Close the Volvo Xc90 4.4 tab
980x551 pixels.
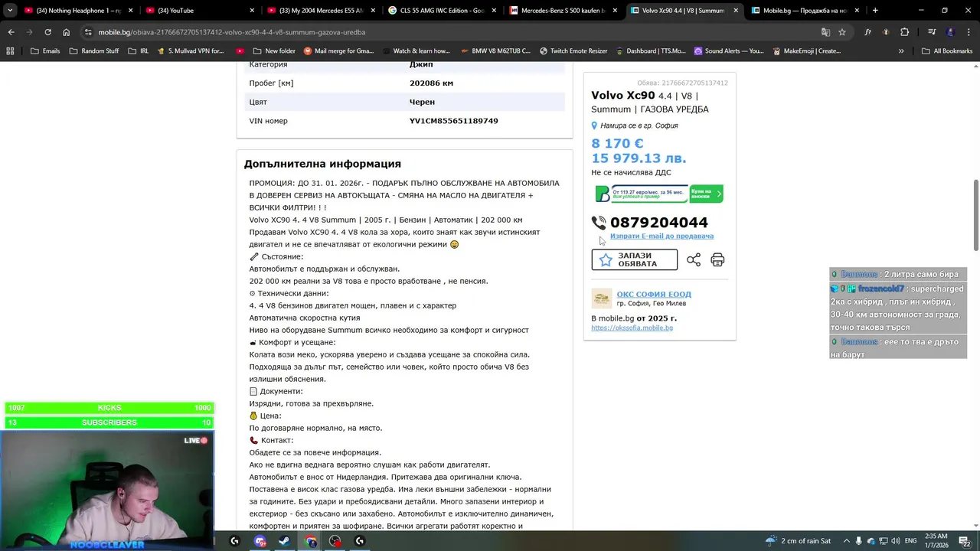[x=736, y=11]
